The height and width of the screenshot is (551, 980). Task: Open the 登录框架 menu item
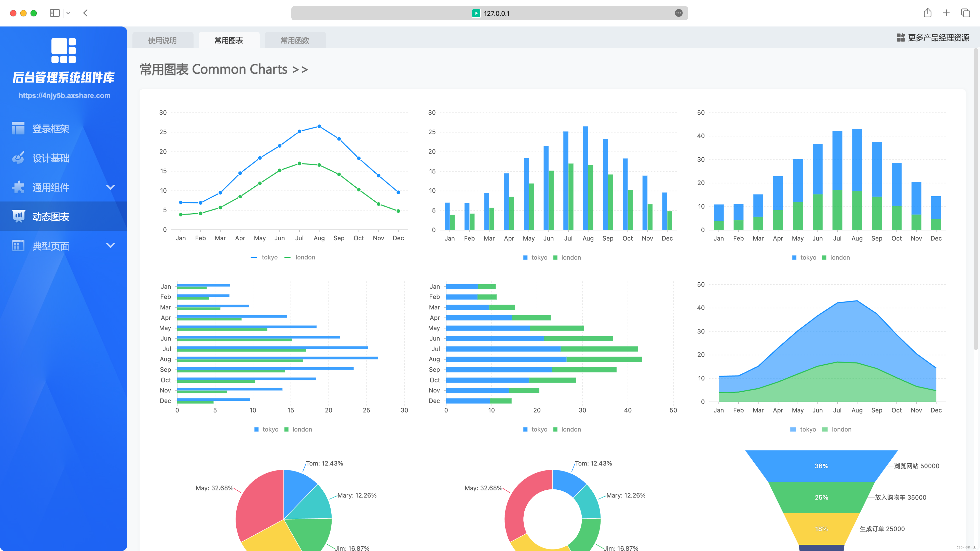[x=63, y=129]
